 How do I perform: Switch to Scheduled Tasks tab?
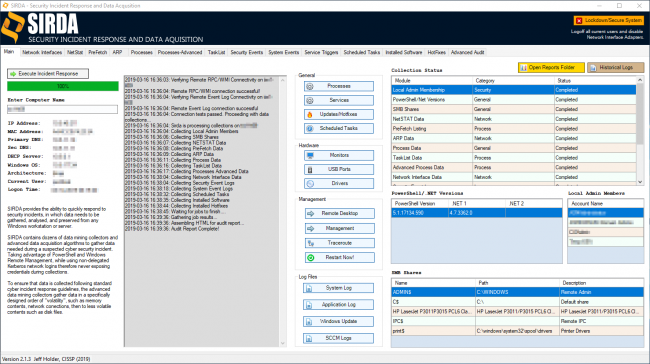point(362,53)
